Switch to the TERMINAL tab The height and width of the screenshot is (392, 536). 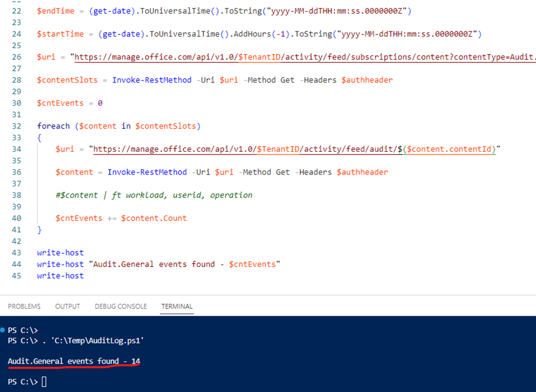(x=176, y=306)
